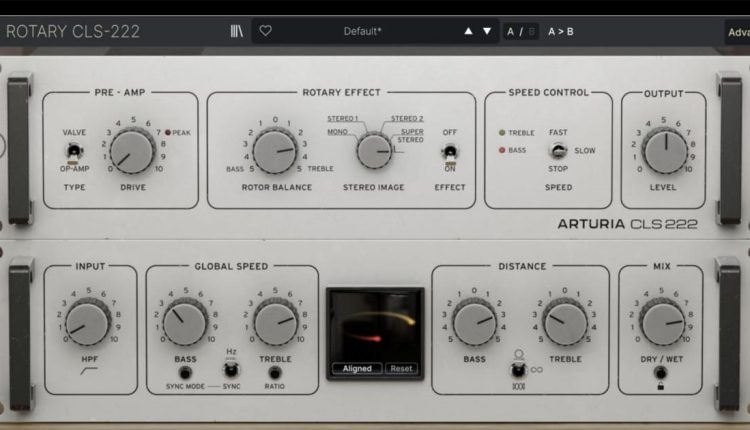Click the Stereo Image selector knob
Image resolution: width=750 pixels, height=430 pixels.
point(375,151)
